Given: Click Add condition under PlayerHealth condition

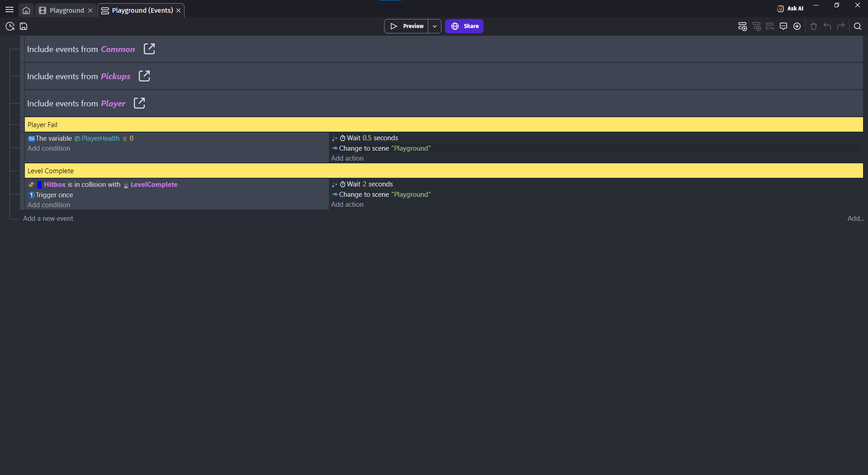Looking at the screenshot, I should pos(49,148).
